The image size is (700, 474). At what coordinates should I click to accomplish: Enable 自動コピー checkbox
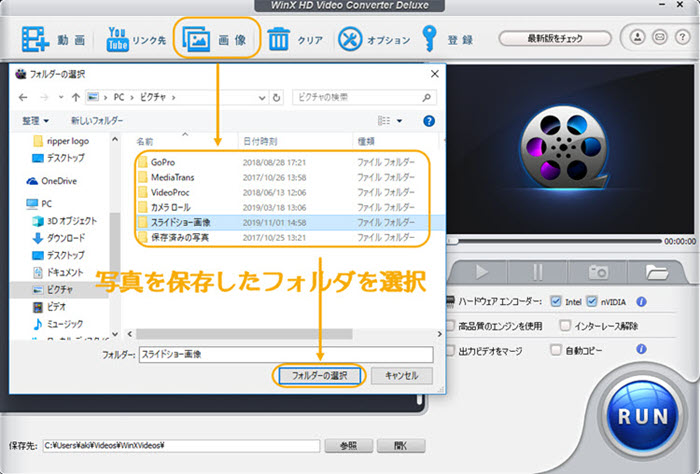556,349
